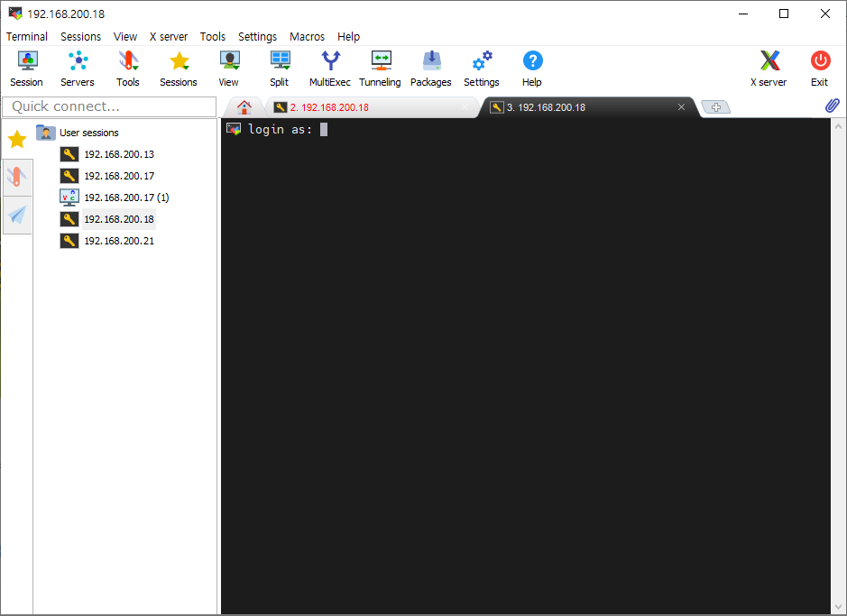
Task: Open a new Session from the toolbar
Action: pyautogui.click(x=27, y=68)
